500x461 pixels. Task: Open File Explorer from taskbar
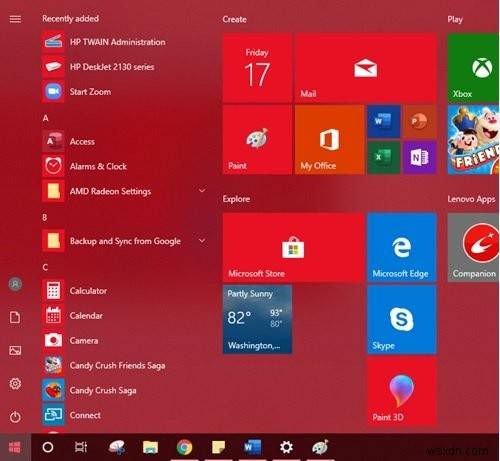[x=150, y=447]
